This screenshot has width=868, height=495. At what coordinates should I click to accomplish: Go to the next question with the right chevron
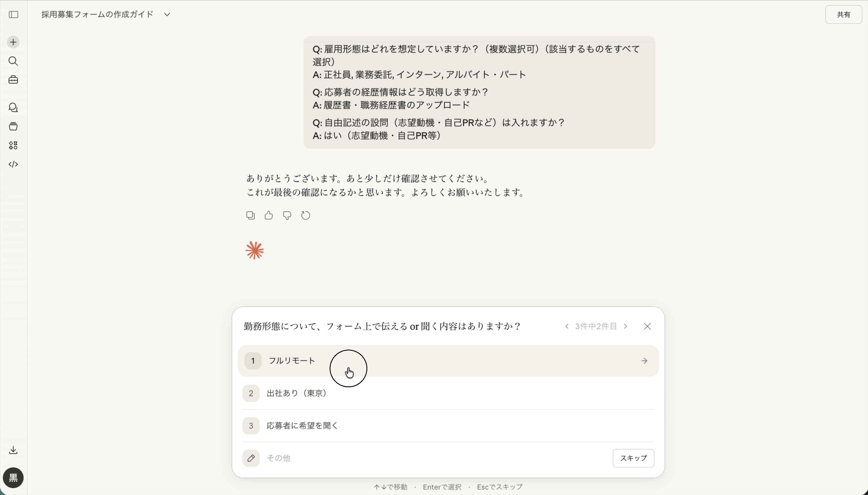(x=626, y=326)
